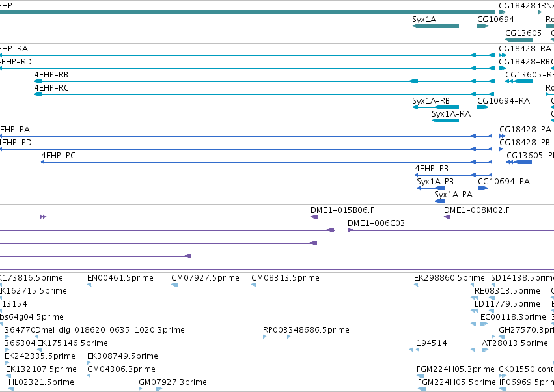Select the EK298860.5prime EST
554x392 pixels.
tap(444, 285)
